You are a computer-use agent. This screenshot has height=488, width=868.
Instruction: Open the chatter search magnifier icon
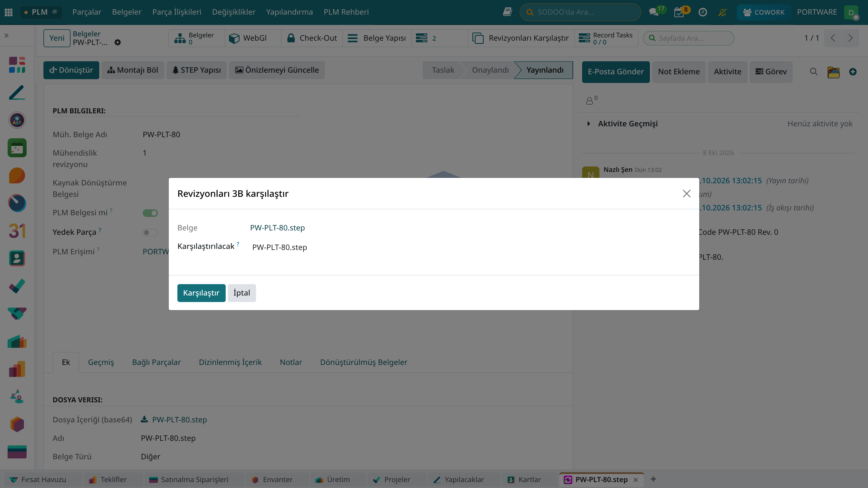pos(814,71)
